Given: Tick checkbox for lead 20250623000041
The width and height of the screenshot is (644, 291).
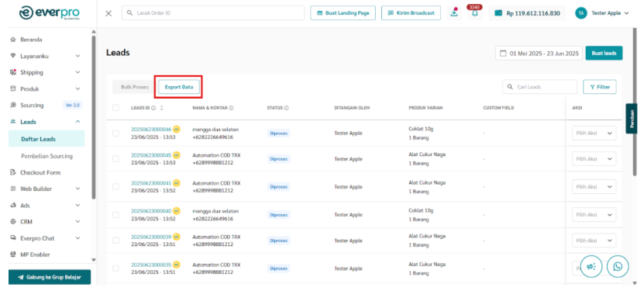Looking at the screenshot, I should (115, 186).
